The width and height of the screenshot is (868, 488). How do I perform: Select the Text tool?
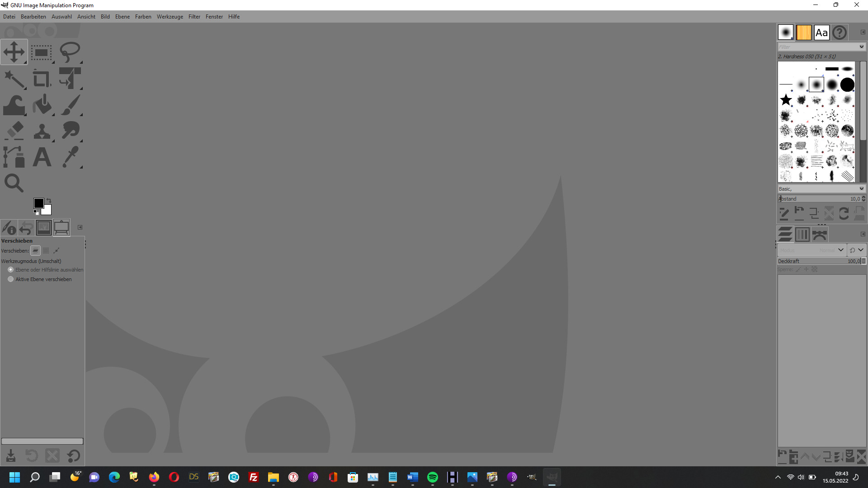pos(42,157)
